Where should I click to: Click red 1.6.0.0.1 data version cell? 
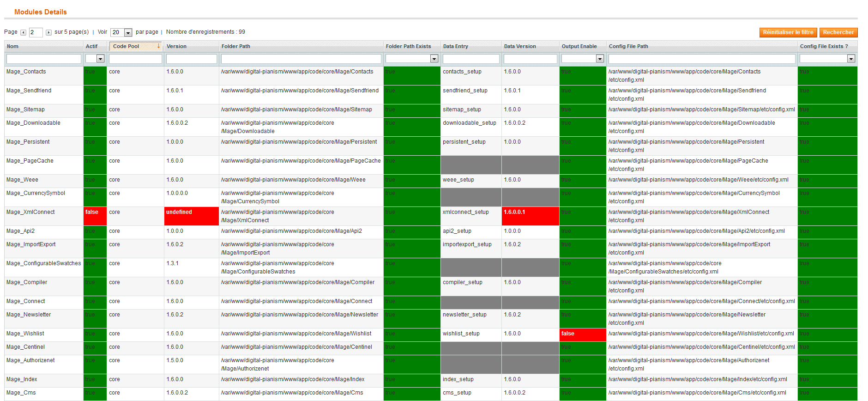[530, 216]
